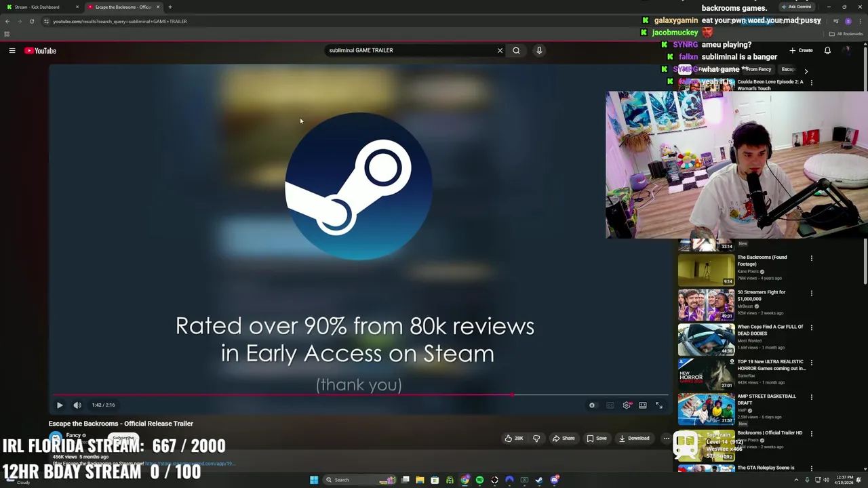Open the Windows Start button

[314, 480]
